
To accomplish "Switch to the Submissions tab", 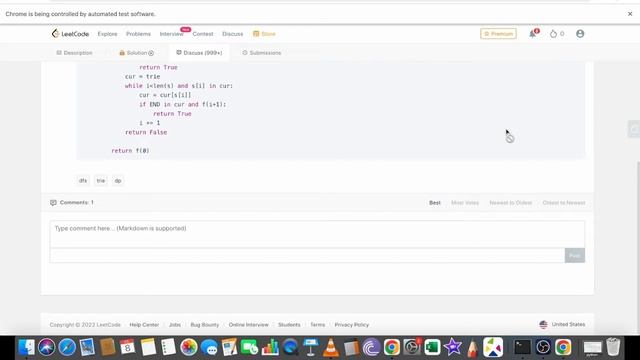I will [x=262, y=53].
